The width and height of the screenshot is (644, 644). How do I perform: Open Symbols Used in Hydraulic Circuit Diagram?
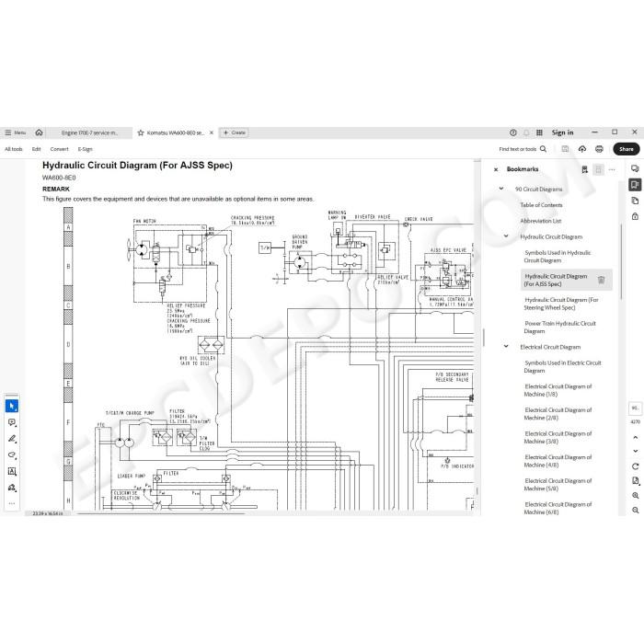click(558, 257)
